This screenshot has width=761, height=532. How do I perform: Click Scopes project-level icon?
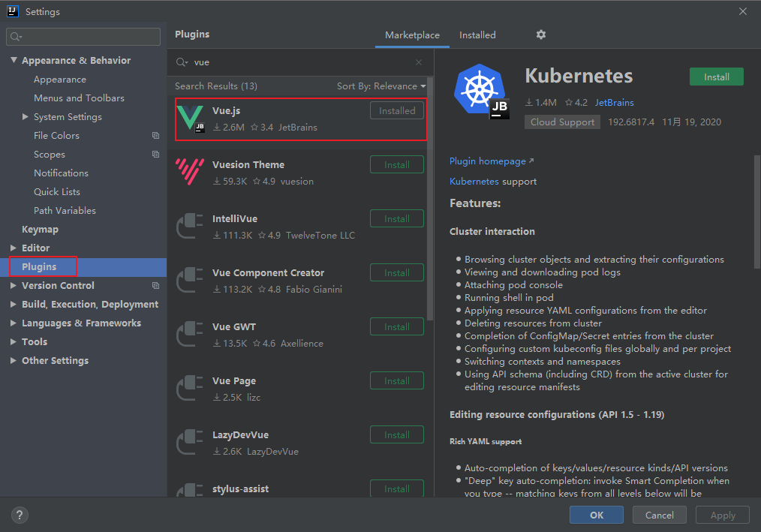tap(155, 155)
